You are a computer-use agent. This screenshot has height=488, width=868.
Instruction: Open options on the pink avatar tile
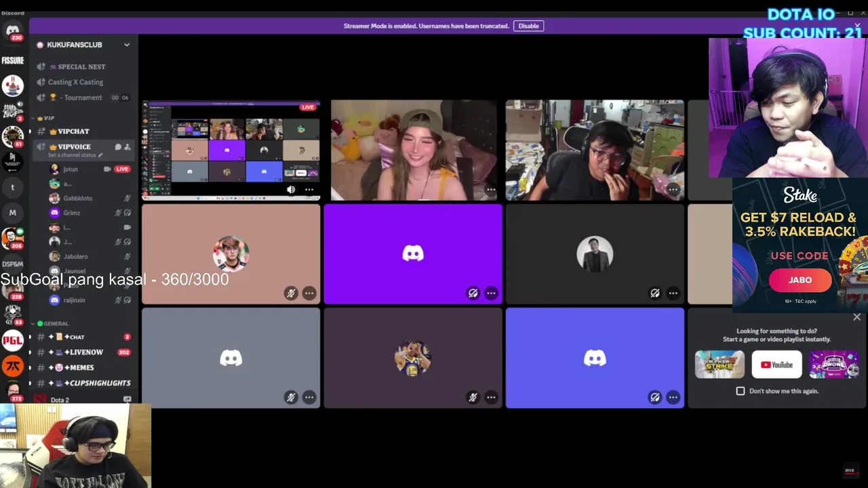(309, 293)
